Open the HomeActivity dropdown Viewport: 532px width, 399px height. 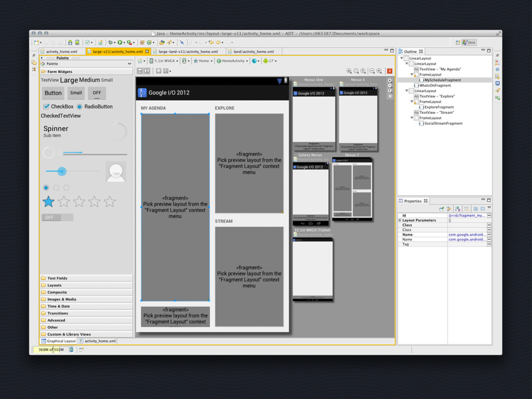coord(232,61)
